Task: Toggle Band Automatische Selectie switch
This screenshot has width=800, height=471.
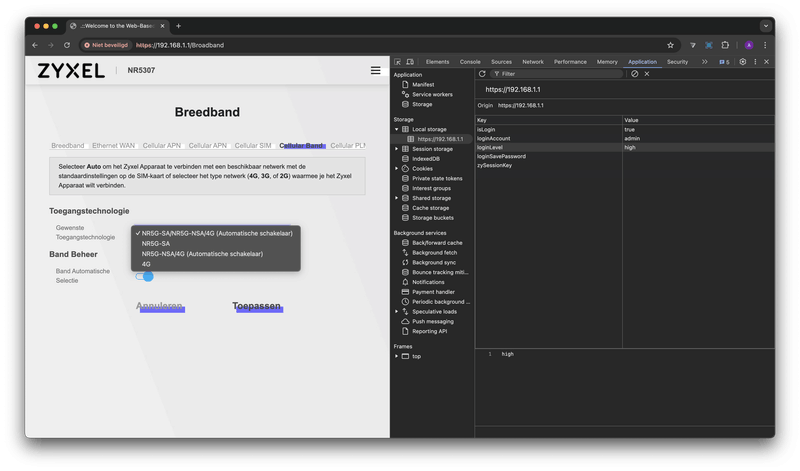Action: [146, 276]
